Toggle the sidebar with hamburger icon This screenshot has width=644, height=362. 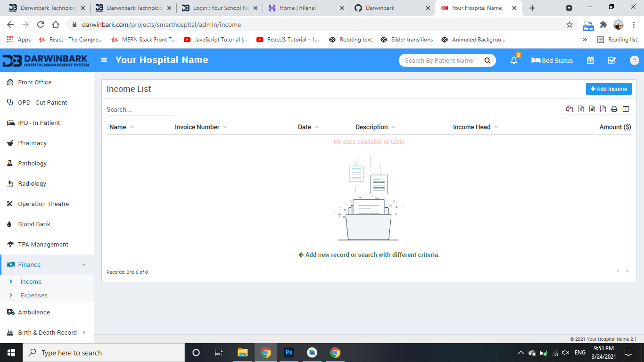104,60
